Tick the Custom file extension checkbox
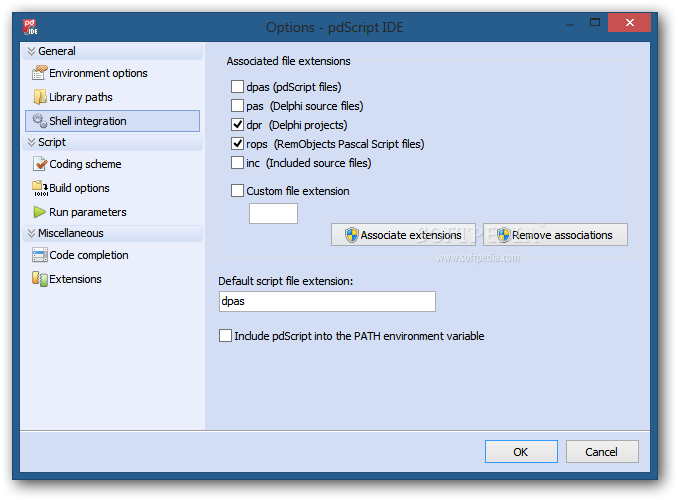This screenshot has width=678, height=500. point(237,191)
